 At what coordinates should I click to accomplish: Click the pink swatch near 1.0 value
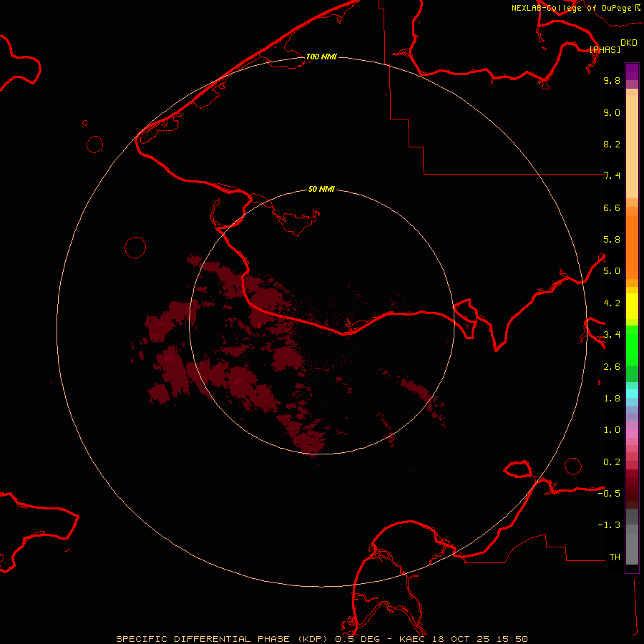632,431
